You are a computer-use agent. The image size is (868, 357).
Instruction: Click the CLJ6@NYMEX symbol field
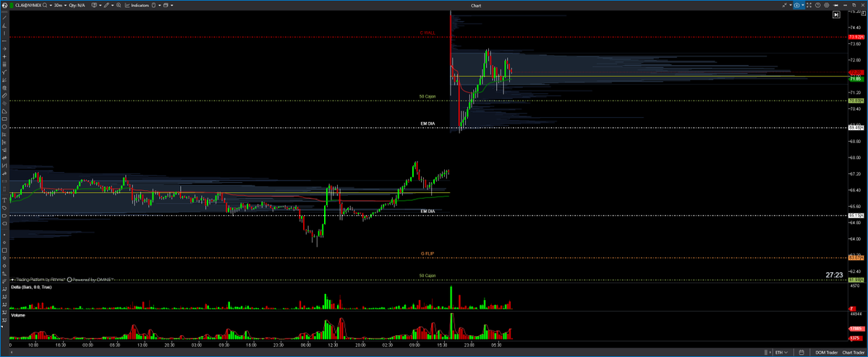click(x=28, y=5)
